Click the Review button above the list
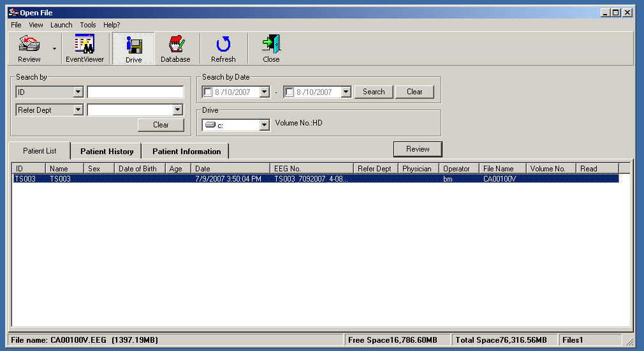 tap(418, 149)
